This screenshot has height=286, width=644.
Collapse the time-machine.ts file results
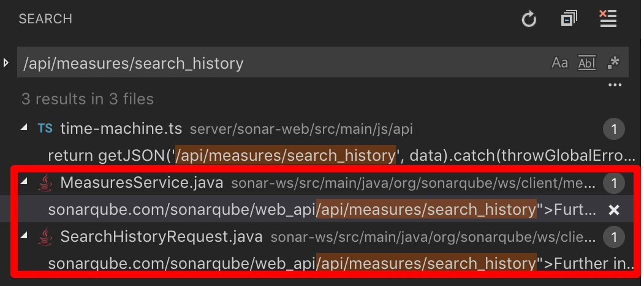coord(24,128)
